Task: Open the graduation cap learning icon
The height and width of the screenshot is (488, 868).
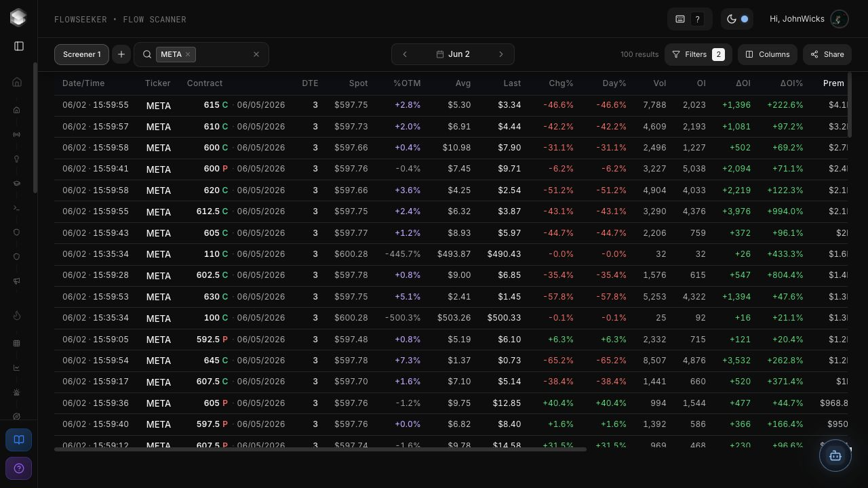Action: click(x=17, y=183)
